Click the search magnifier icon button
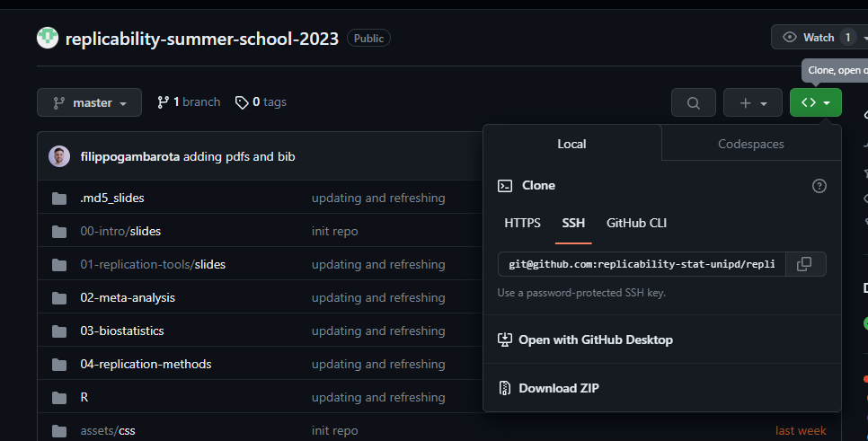This screenshot has width=868, height=441. 694,103
